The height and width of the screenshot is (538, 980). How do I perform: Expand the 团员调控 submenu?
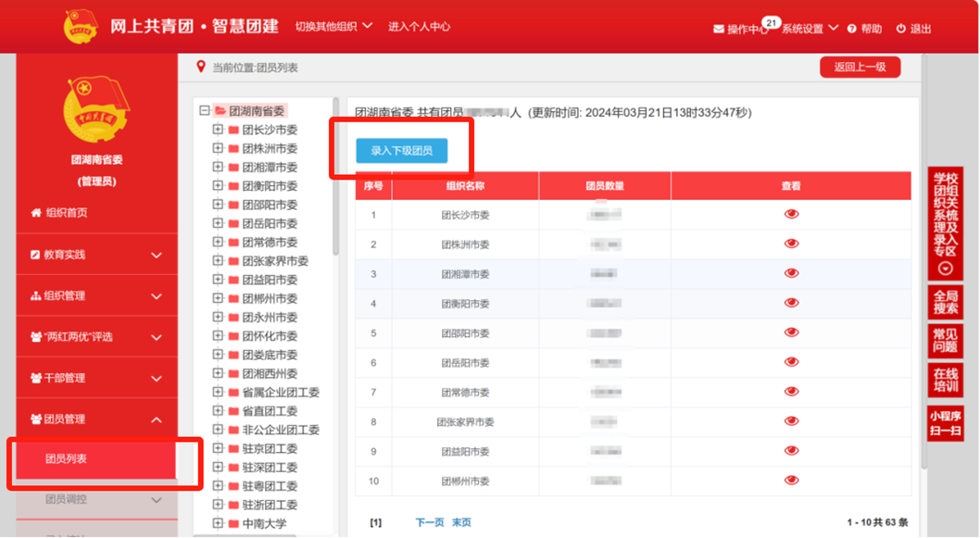(x=97, y=499)
